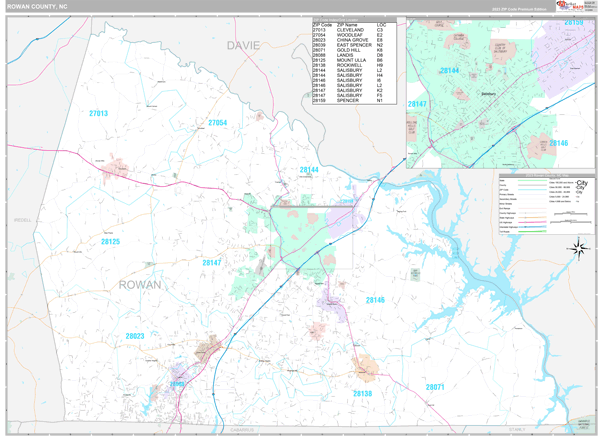
Task: Select the 28023 ZIP code label
Action: pos(134,336)
